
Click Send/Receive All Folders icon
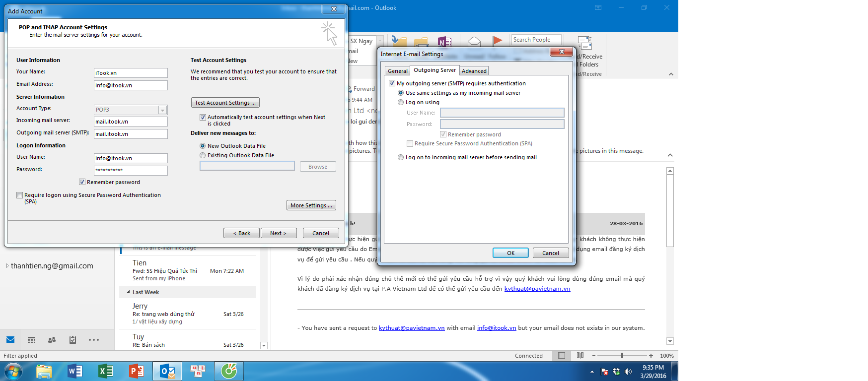pos(585,43)
